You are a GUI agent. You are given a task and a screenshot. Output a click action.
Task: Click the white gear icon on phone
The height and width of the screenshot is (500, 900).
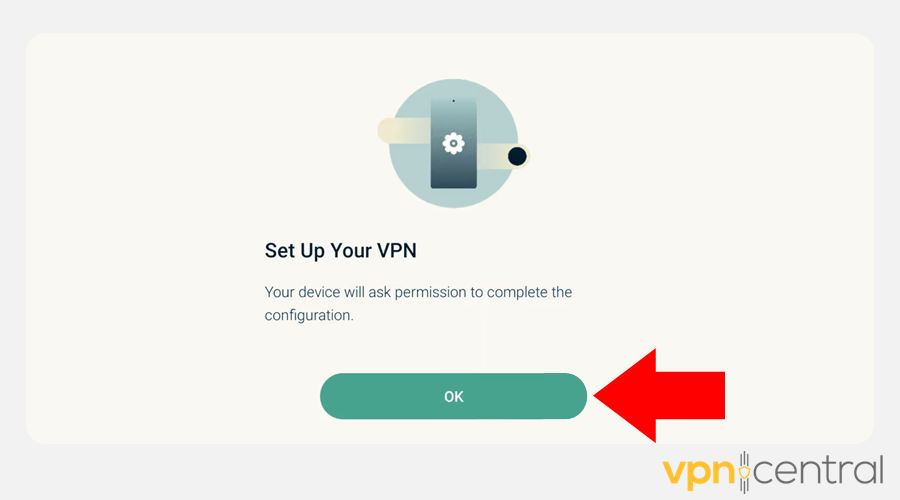453,144
